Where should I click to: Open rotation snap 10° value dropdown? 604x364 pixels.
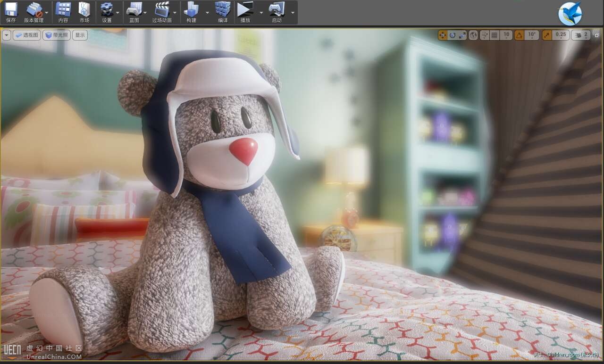click(x=532, y=35)
